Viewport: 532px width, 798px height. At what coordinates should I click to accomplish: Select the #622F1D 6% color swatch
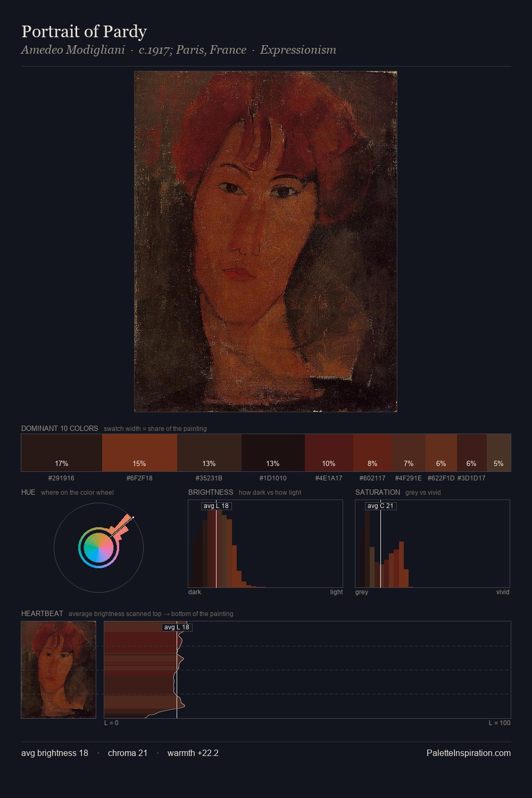[x=441, y=453]
